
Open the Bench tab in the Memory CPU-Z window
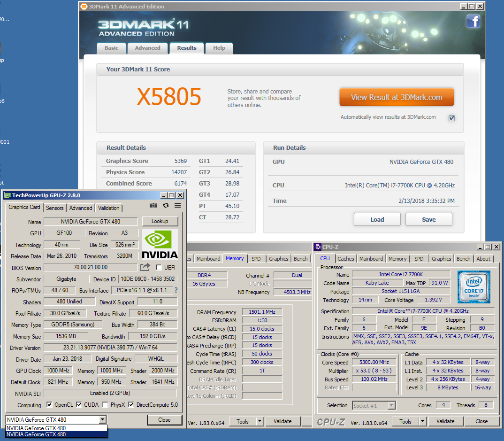(300, 259)
